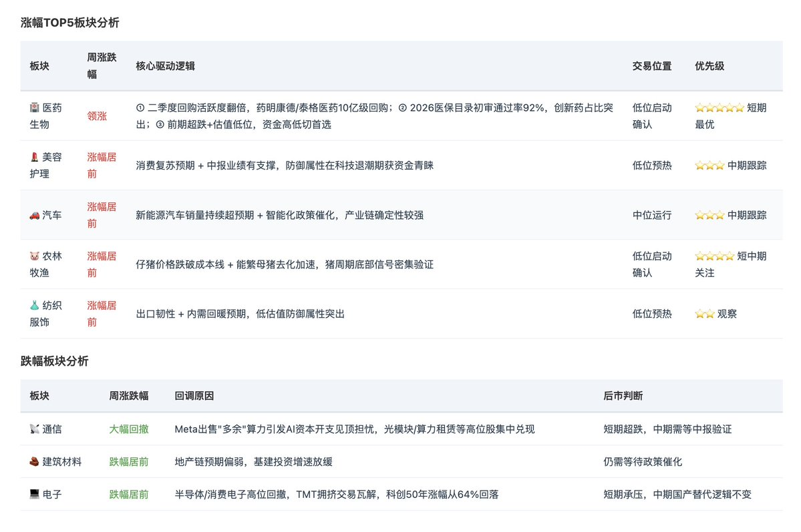Select the 仍需等待政策催化 cell
The width and height of the screenshot is (801, 532).
click(643, 461)
